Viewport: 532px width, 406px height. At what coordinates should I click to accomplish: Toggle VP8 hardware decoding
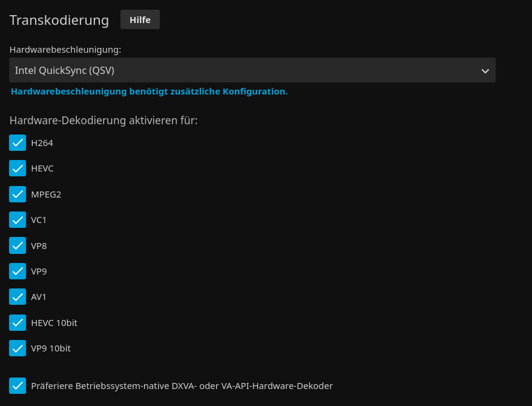[18, 245]
